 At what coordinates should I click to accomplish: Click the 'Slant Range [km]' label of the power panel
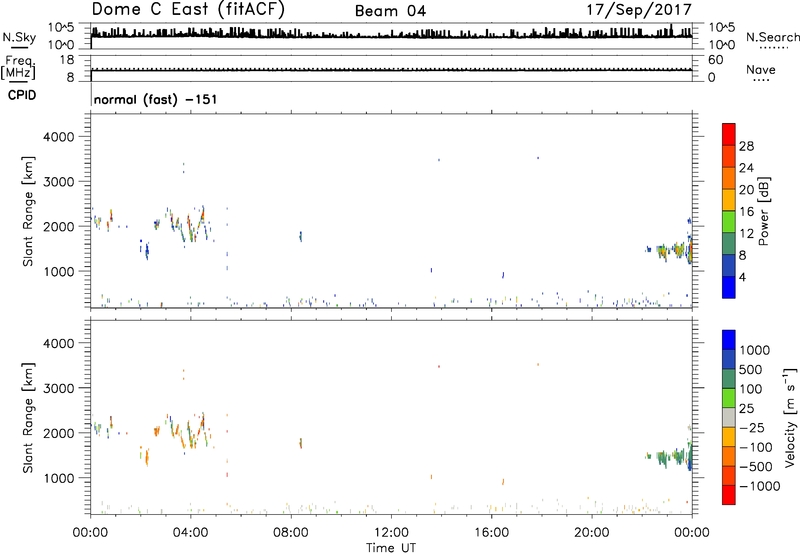pos(28,212)
